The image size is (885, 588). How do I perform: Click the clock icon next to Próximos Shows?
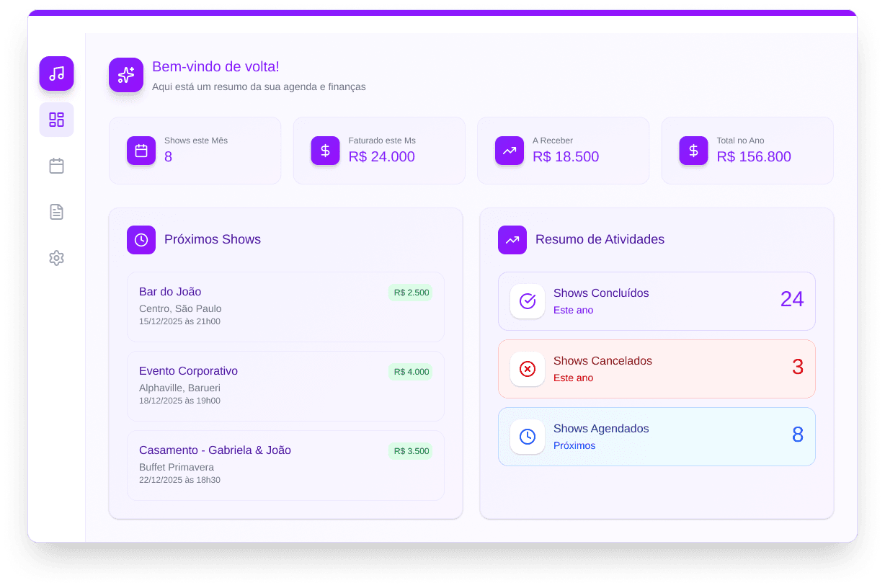tap(141, 239)
